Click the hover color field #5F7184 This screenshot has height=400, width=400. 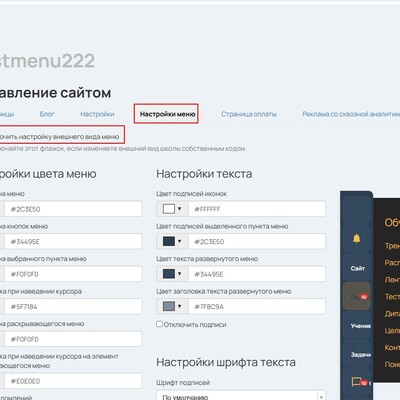73,306
